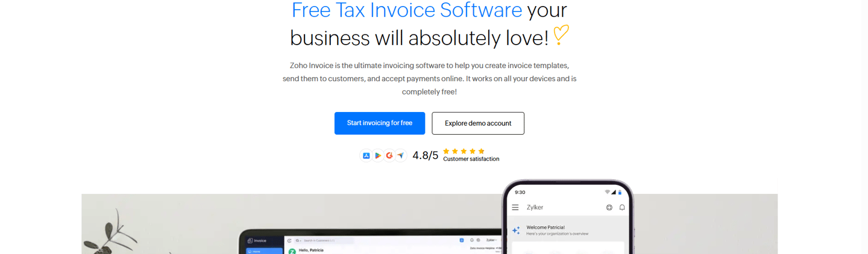Click the Capterra arrow rating icon
Viewport: 868px width, 254px height.
pyautogui.click(x=401, y=155)
